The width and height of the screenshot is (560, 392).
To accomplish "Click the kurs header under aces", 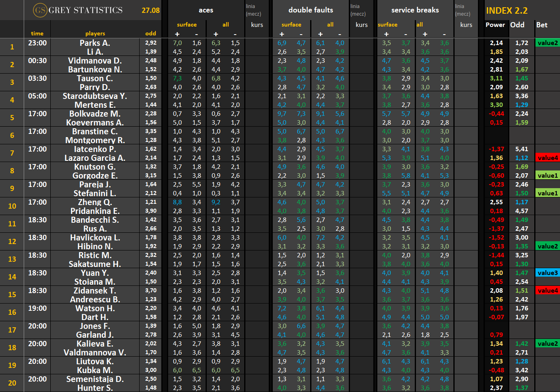I will point(257,25).
